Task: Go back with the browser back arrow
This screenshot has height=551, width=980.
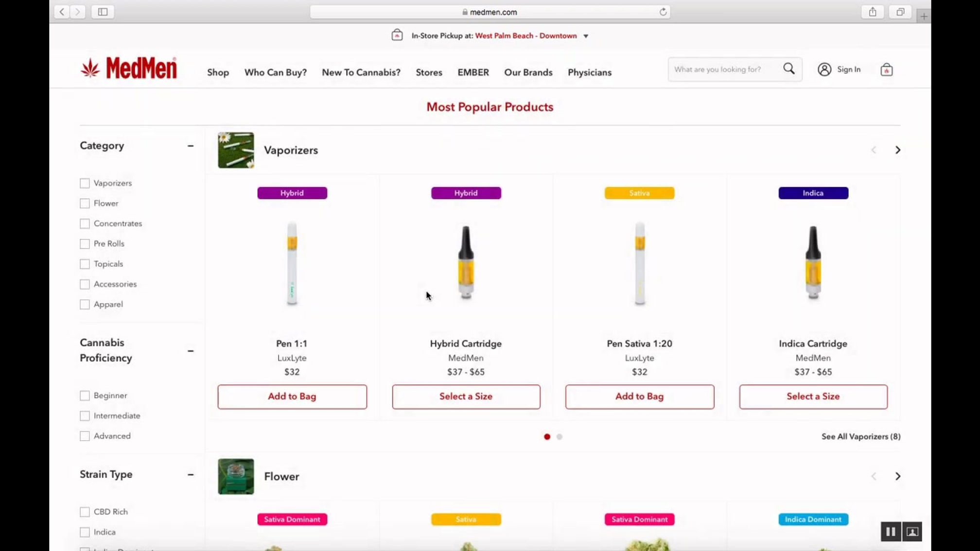Action: [x=62, y=12]
